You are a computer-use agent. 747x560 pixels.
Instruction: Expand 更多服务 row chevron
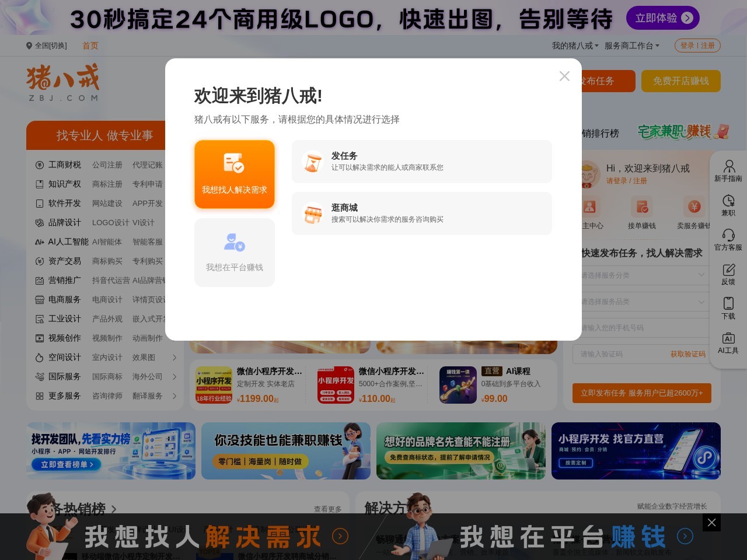point(174,396)
